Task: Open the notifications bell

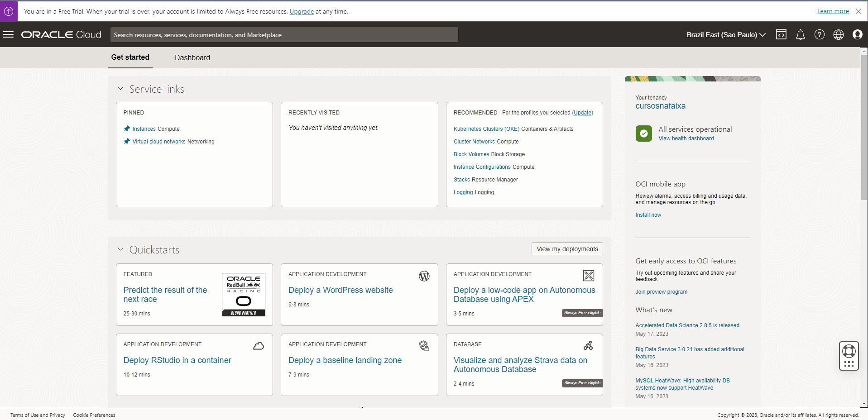Action: tap(800, 34)
